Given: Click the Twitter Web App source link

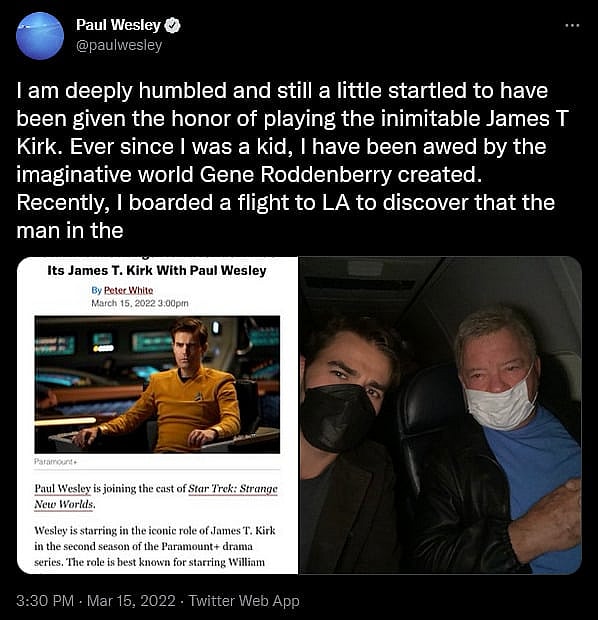Looking at the screenshot, I should click(x=244, y=601).
